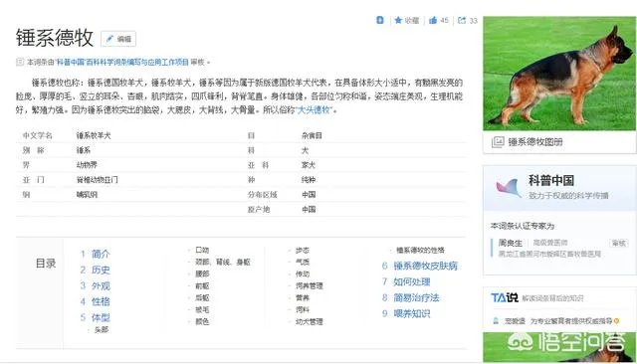Open the 腰部 subsection in the catalog
This screenshot has width=637, height=364.
click(202, 273)
